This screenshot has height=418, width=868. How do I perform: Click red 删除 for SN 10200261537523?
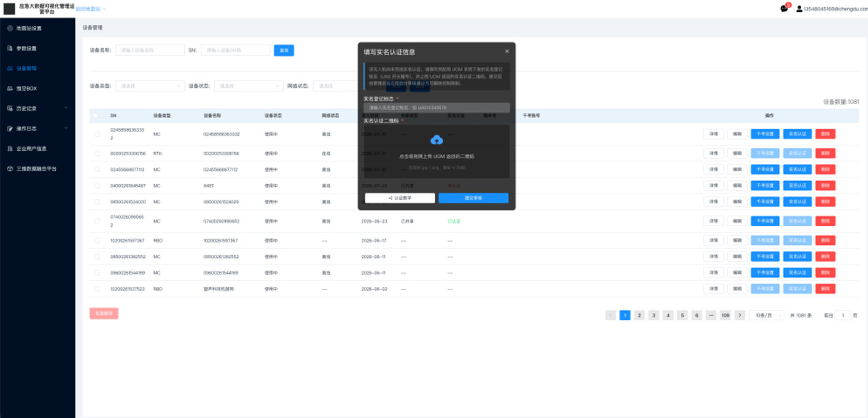pos(825,289)
